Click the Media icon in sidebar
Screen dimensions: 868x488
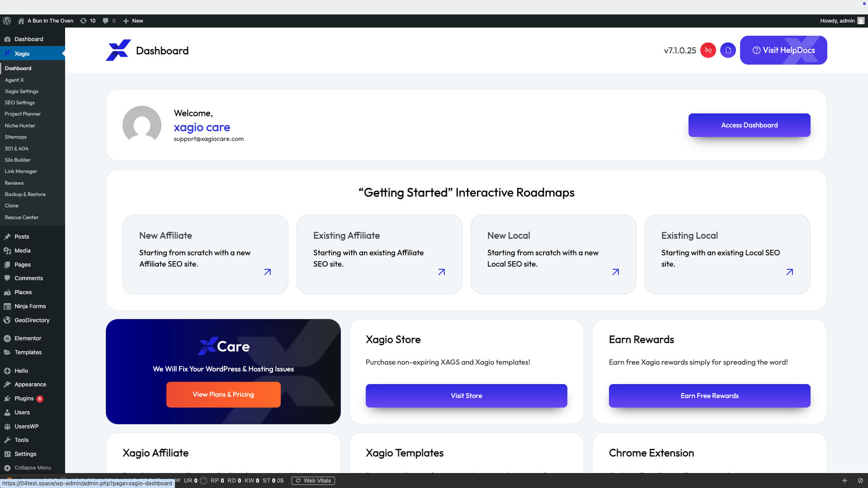7,251
